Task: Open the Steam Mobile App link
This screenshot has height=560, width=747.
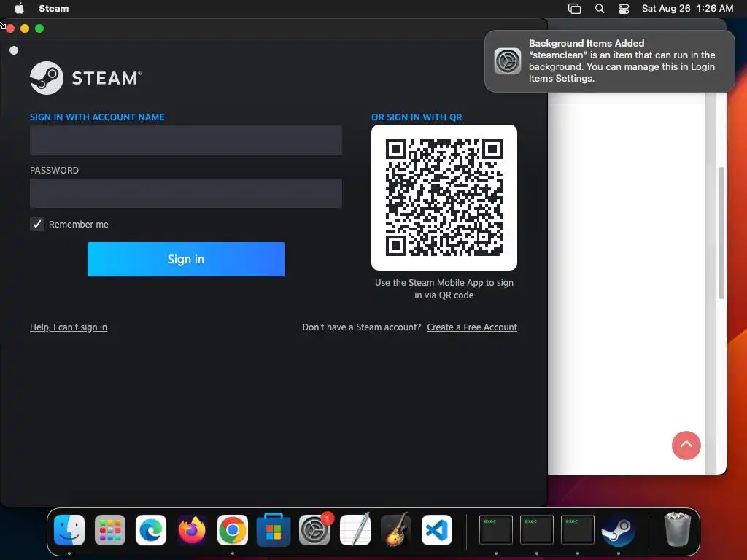Action: click(446, 282)
